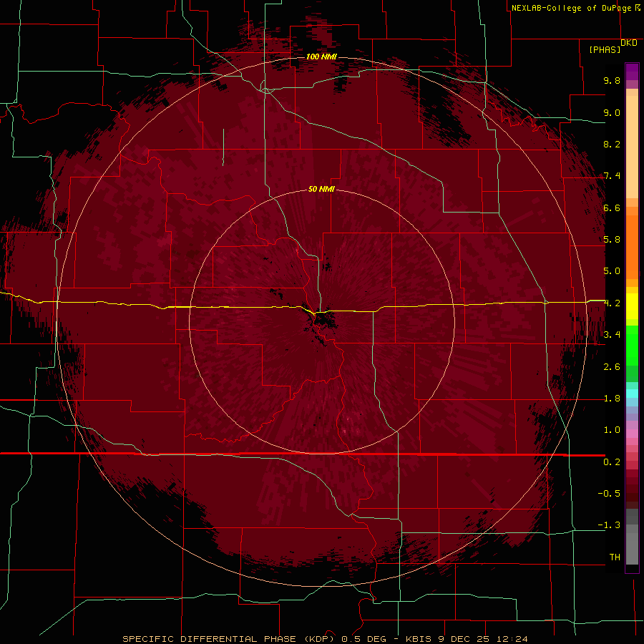Pick the orange segment of the color bar
The image size is (644, 644).
632,246
